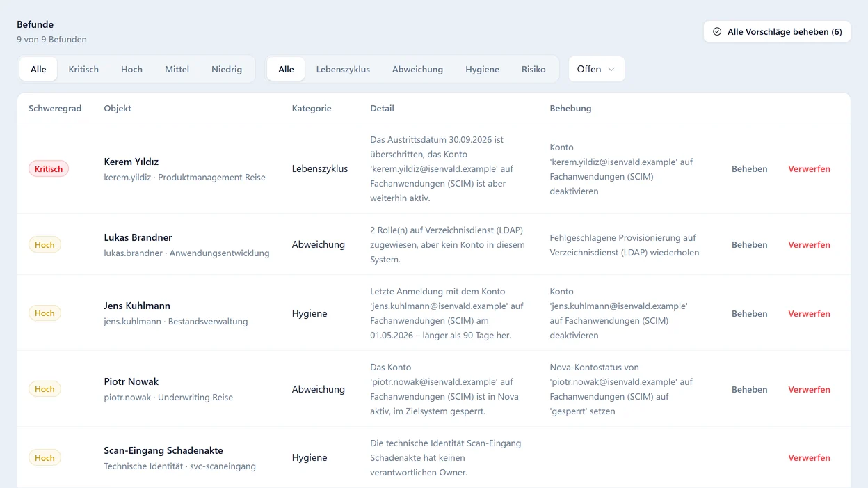868x488 pixels.
Task: Open the Offen status dropdown
Action: click(596, 69)
